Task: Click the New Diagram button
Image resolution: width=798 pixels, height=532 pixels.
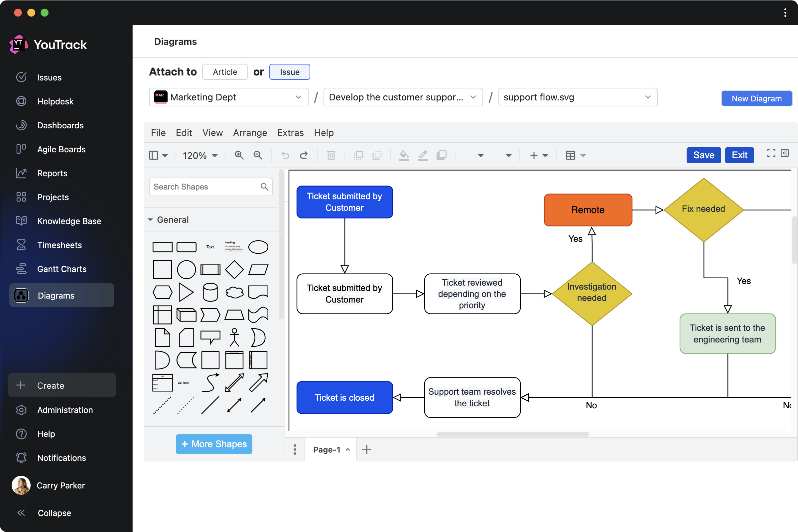Action: tap(757, 98)
